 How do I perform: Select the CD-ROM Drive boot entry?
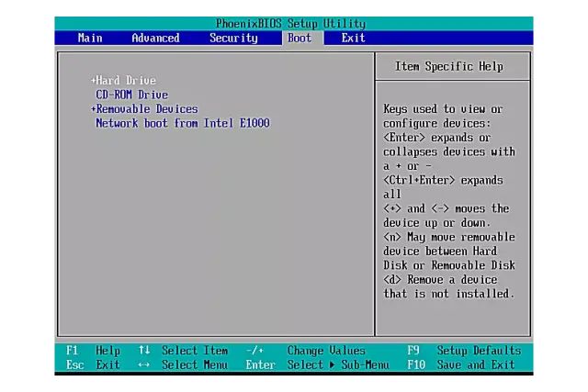[x=132, y=95]
